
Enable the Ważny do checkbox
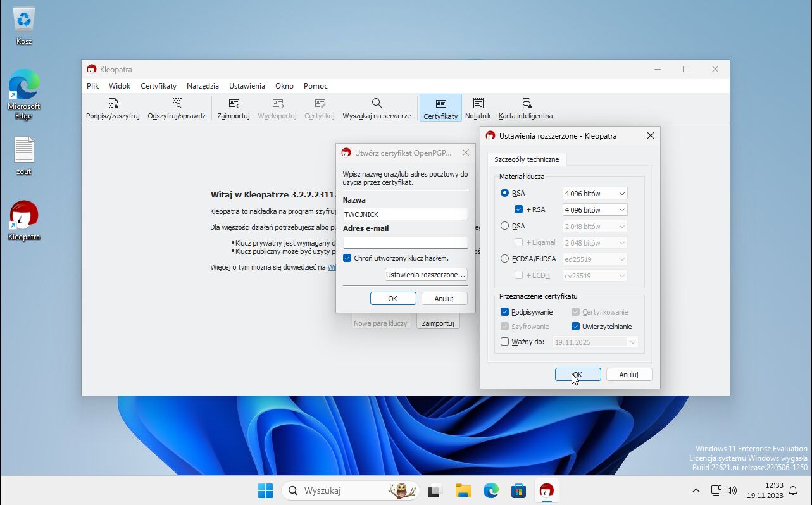[x=505, y=342]
